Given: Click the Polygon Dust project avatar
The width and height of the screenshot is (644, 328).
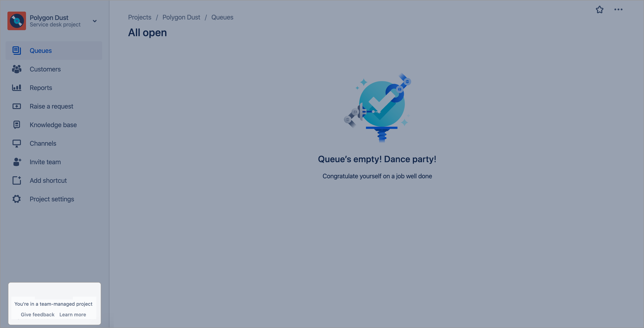Looking at the screenshot, I should pyautogui.click(x=17, y=20).
